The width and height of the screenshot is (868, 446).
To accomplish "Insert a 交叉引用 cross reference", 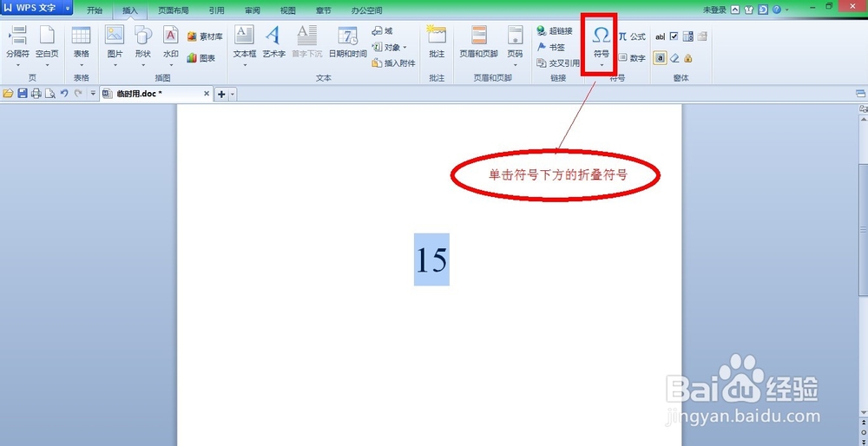I will [558, 63].
